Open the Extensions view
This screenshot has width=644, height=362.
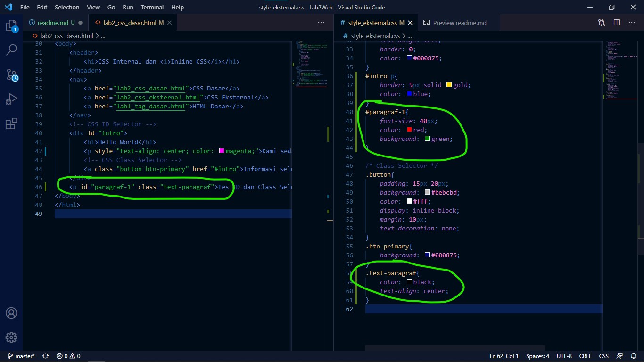point(11,123)
